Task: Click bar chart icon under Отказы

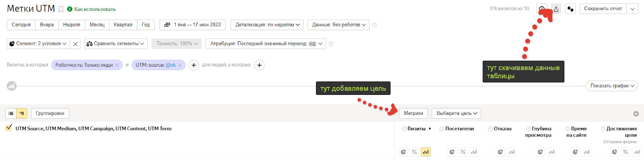Action: click(511, 152)
